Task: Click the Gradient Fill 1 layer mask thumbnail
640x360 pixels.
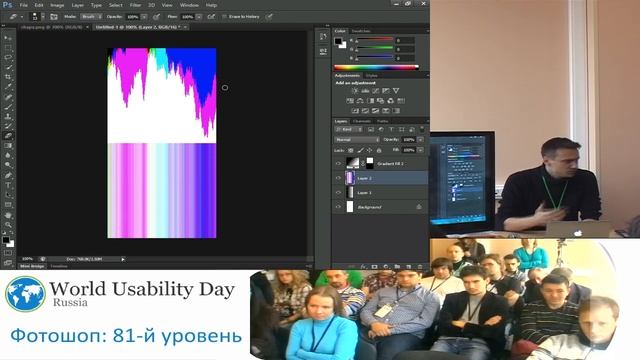Action: 369,163
